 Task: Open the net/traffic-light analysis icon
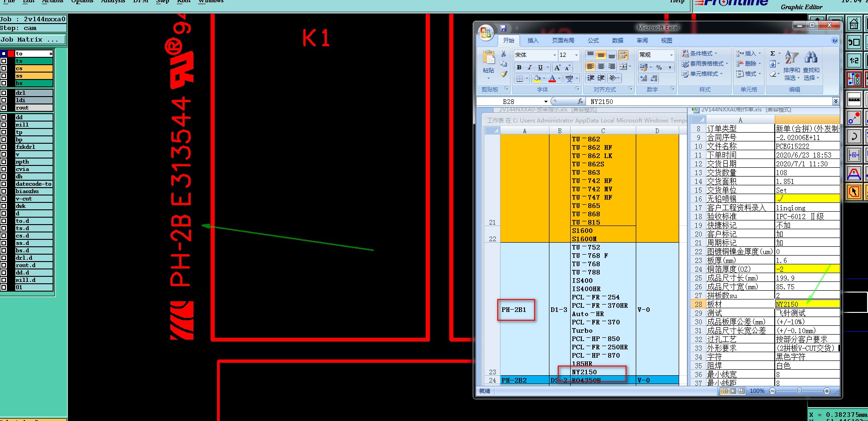[854, 79]
